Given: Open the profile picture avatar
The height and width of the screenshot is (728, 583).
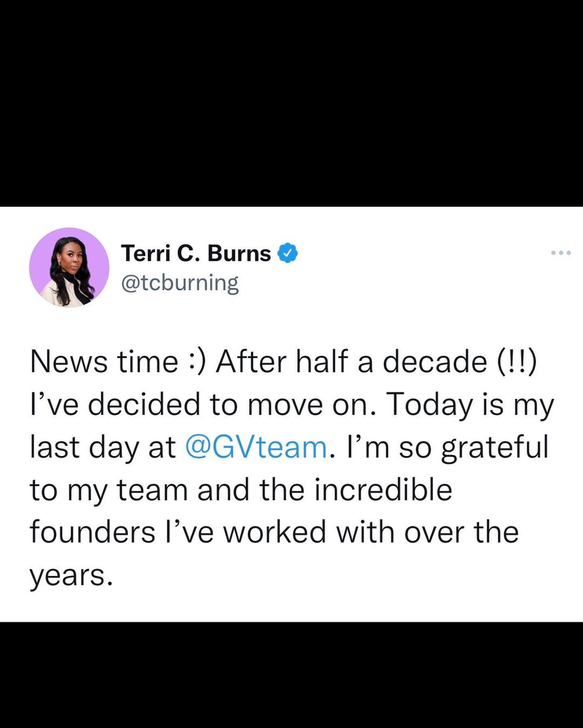Looking at the screenshot, I should coord(69,268).
